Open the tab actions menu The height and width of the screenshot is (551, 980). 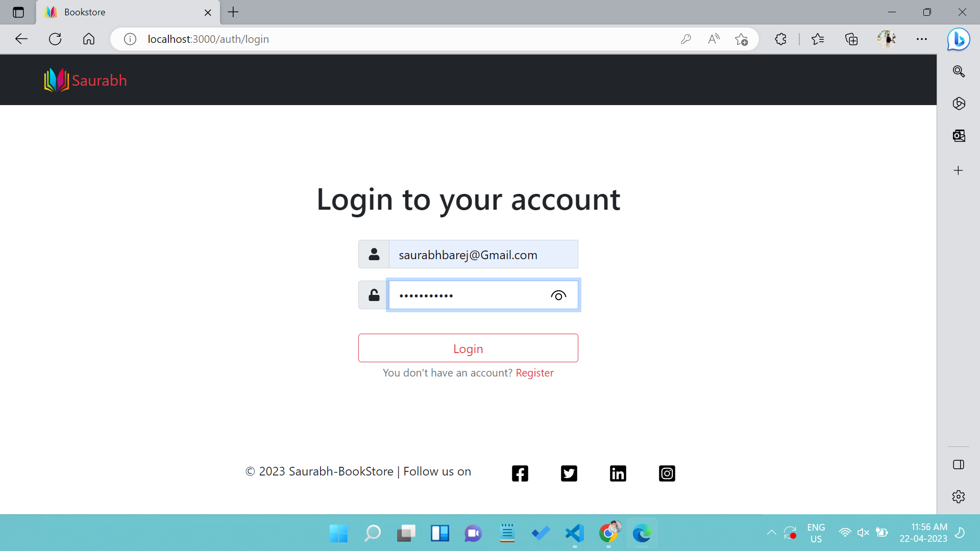click(x=18, y=12)
